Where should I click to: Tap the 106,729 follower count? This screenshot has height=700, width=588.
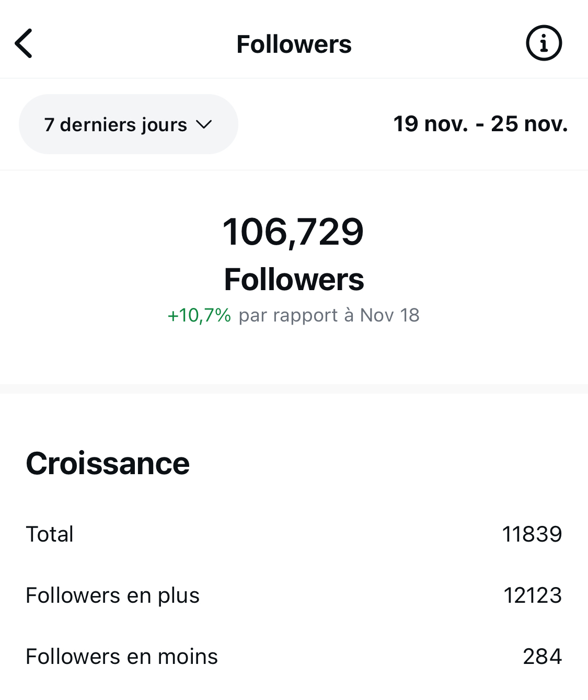(293, 232)
